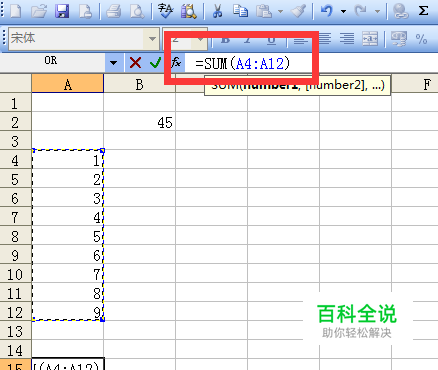Insert hyperlink globe icon
438x370 pixels.
coord(400,11)
